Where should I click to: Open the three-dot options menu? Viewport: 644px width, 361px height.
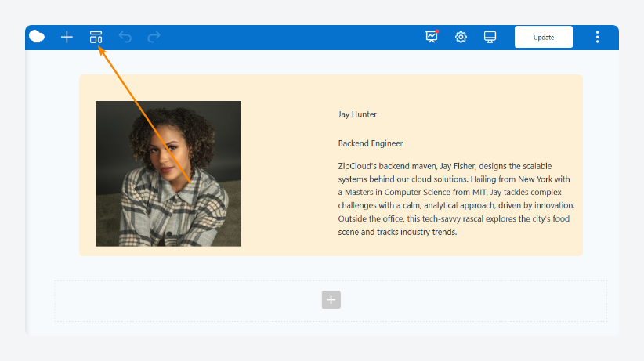coord(597,37)
